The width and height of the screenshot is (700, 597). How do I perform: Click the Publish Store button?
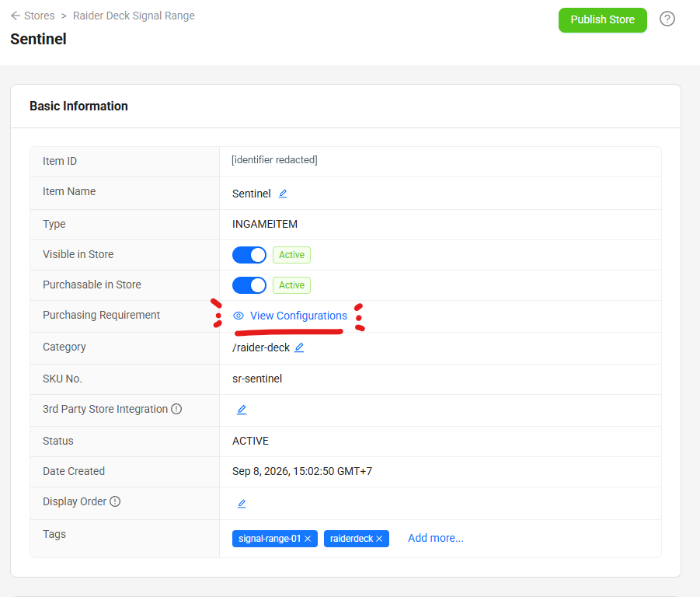pyautogui.click(x=602, y=19)
